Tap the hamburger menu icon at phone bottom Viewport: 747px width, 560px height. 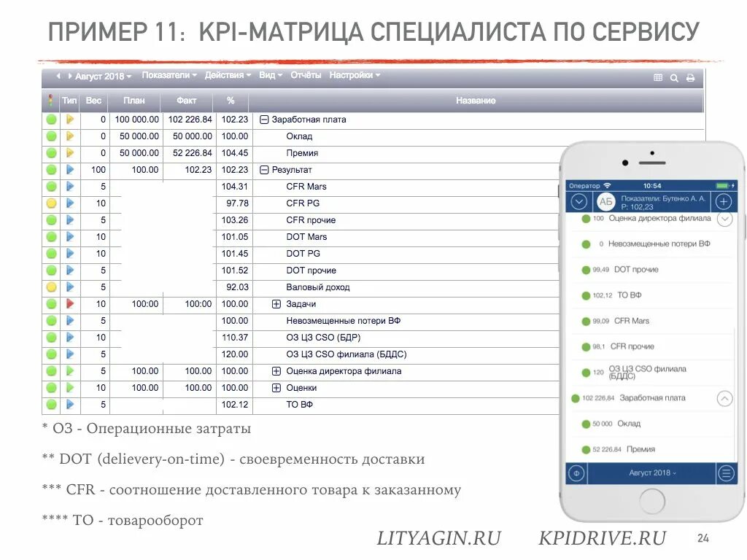point(724,473)
